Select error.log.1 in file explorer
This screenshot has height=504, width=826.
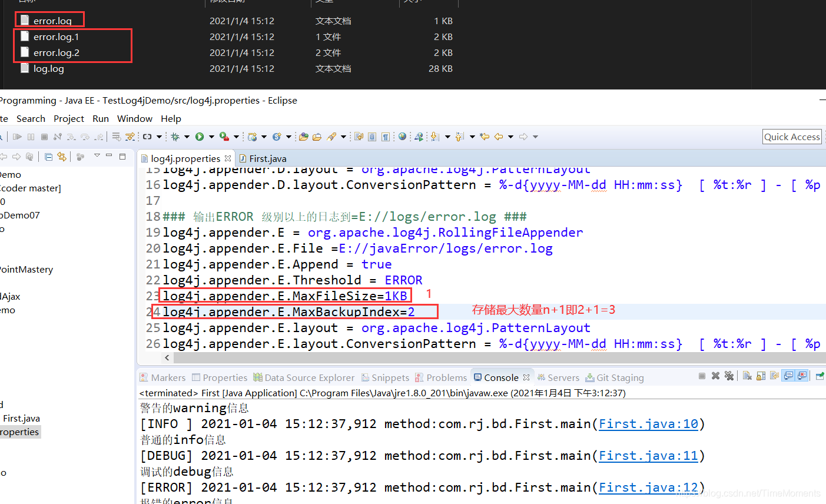tap(56, 37)
